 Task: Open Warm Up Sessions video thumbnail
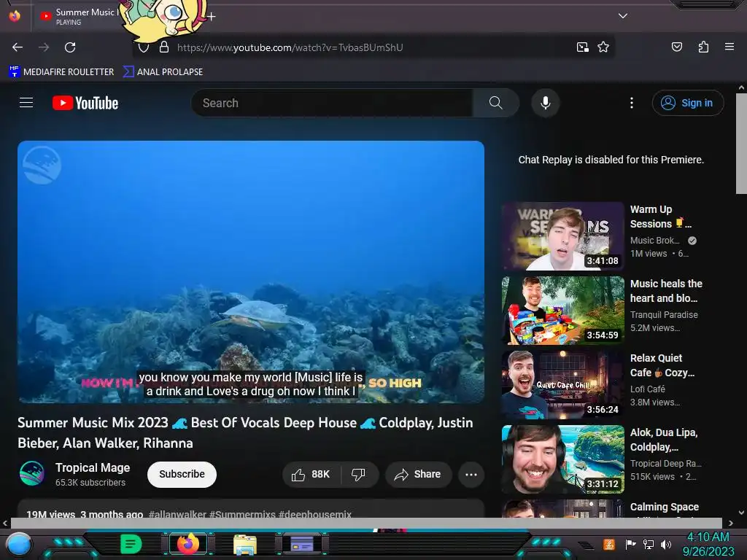[x=562, y=236]
